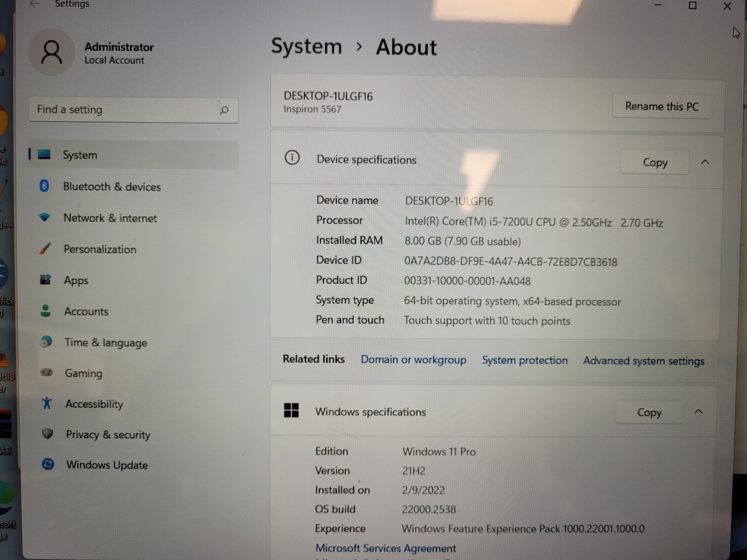Open System protection link
This screenshot has width=747, height=560.
(x=525, y=360)
